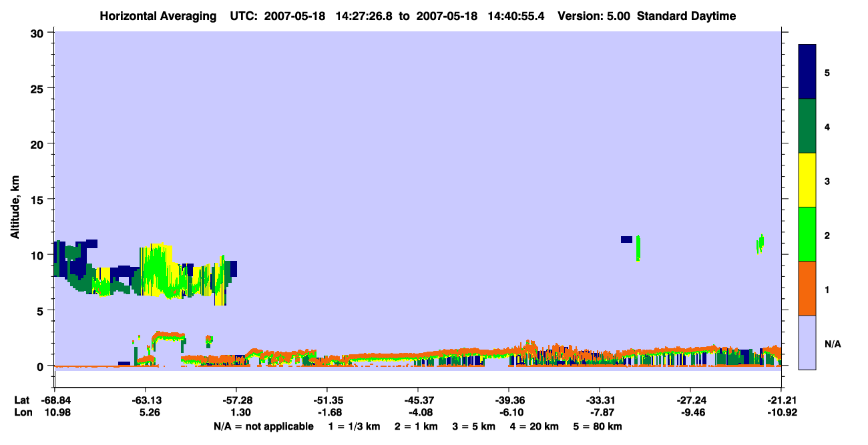Image resolution: width=868 pixels, height=445 pixels.
Task: Click the '2 = 1 km' legend text
Action: (415, 426)
